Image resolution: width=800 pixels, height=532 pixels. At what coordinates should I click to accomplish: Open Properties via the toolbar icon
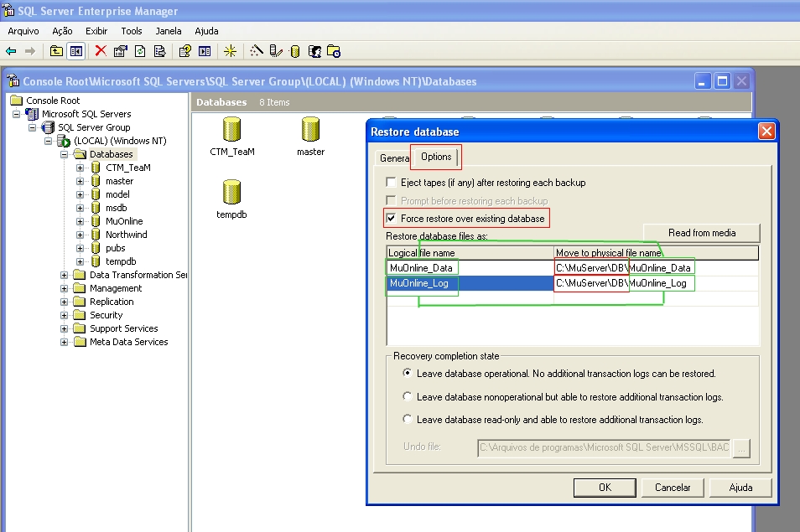[x=118, y=51]
